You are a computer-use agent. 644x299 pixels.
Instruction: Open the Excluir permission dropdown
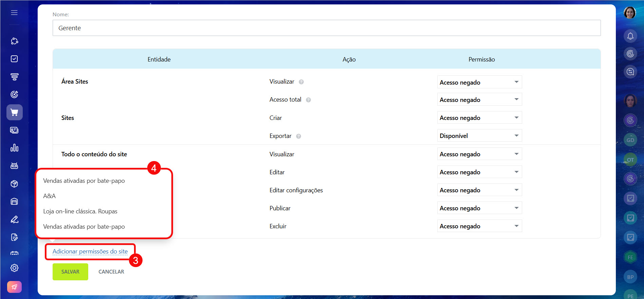click(479, 226)
